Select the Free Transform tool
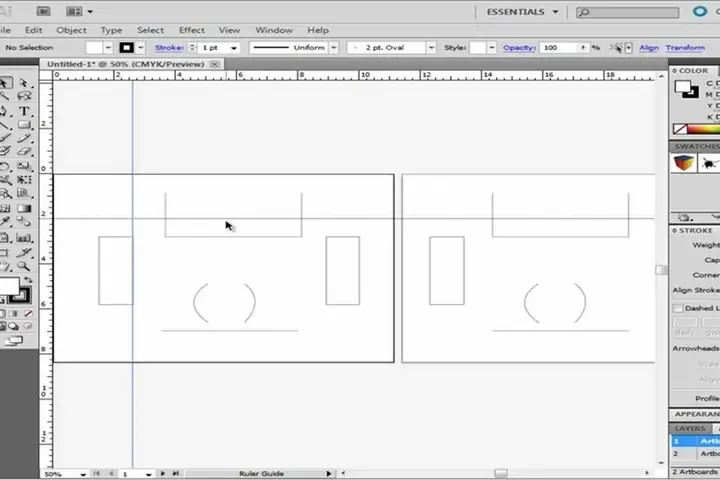720x480 pixels. pyautogui.click(x=23, y=180)
